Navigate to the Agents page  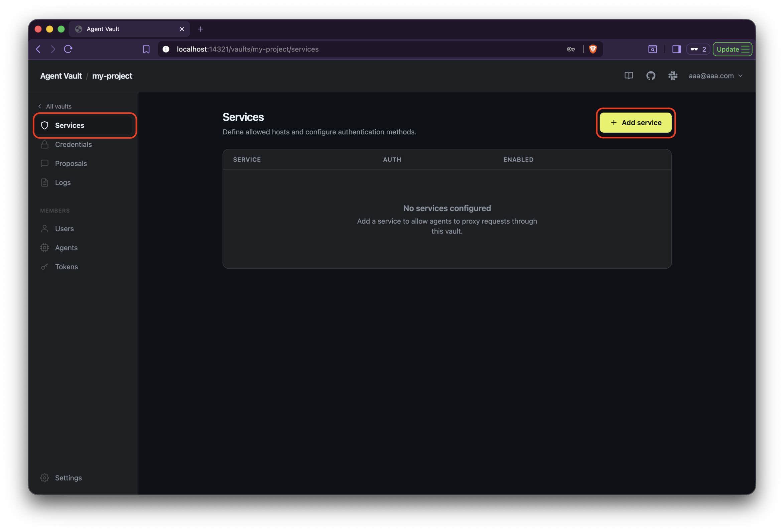[66, 248]
